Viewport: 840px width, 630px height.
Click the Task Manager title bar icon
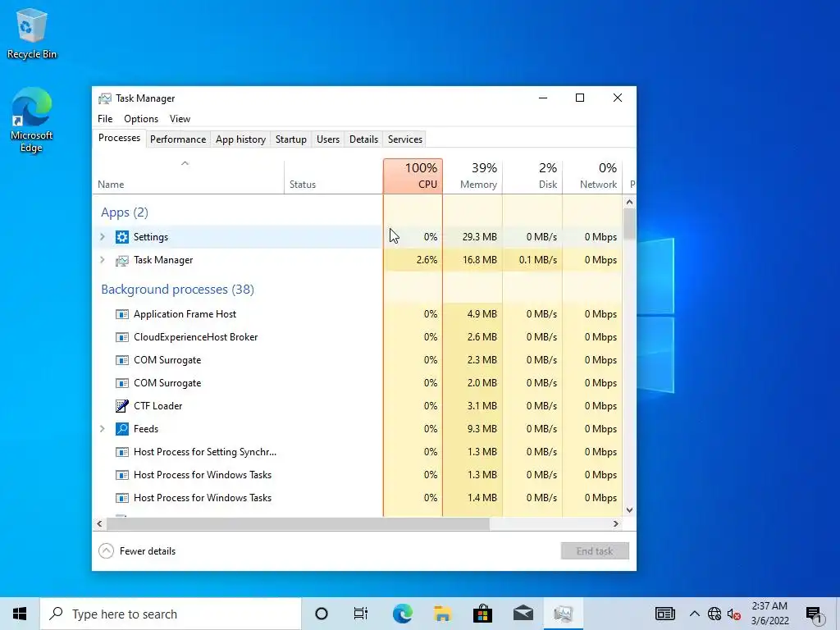coord(104,98)
